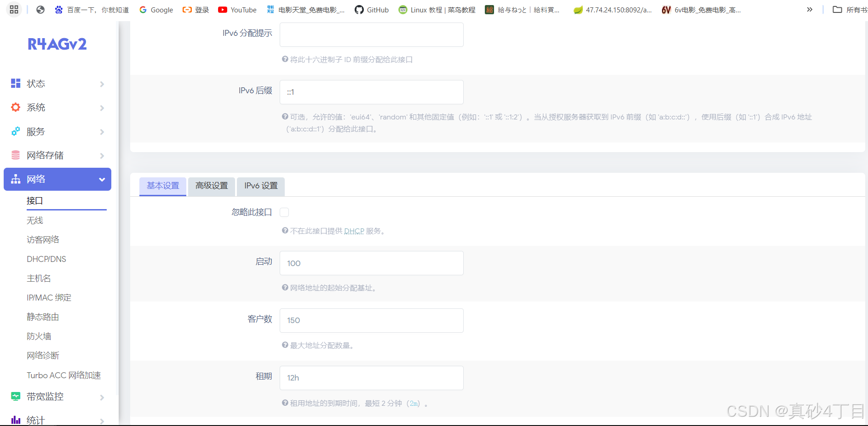This screenshot has height=426, width=868.
Task: Click the DHCP abbreviation in the hint
Action: point(354,231)
